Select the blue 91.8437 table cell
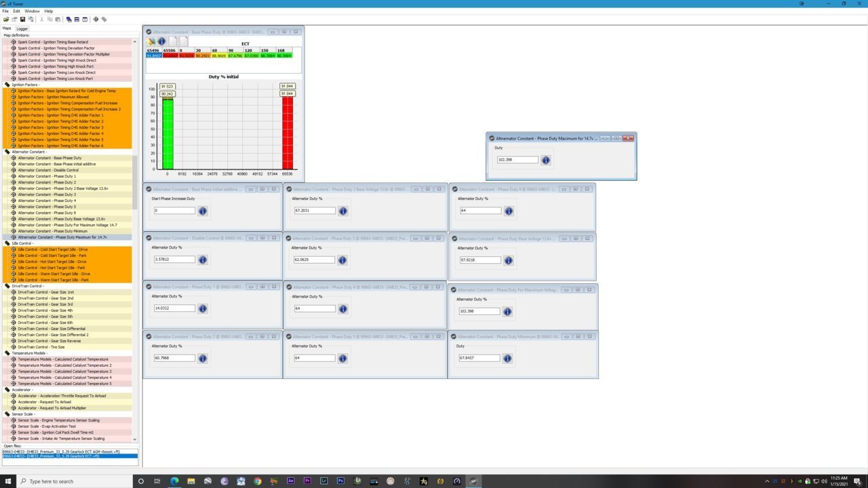 coord(153,56)
